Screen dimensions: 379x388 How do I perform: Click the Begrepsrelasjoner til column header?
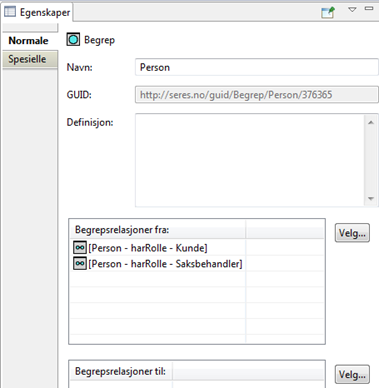(x=121, y=371)
